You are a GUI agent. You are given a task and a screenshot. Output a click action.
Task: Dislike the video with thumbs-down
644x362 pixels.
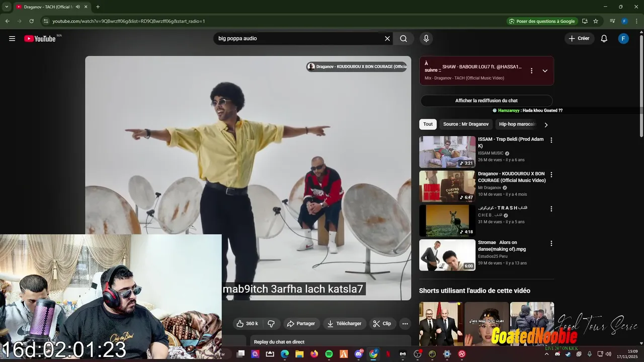point(271,324)
